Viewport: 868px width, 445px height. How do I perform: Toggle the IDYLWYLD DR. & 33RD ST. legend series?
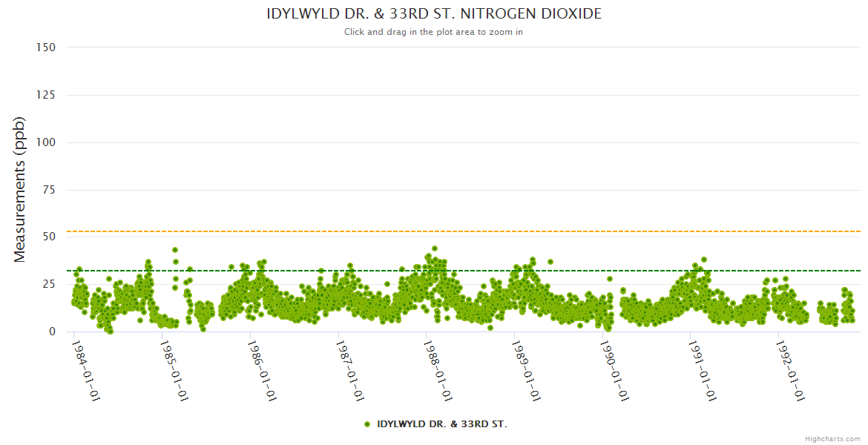pos(441,424)
